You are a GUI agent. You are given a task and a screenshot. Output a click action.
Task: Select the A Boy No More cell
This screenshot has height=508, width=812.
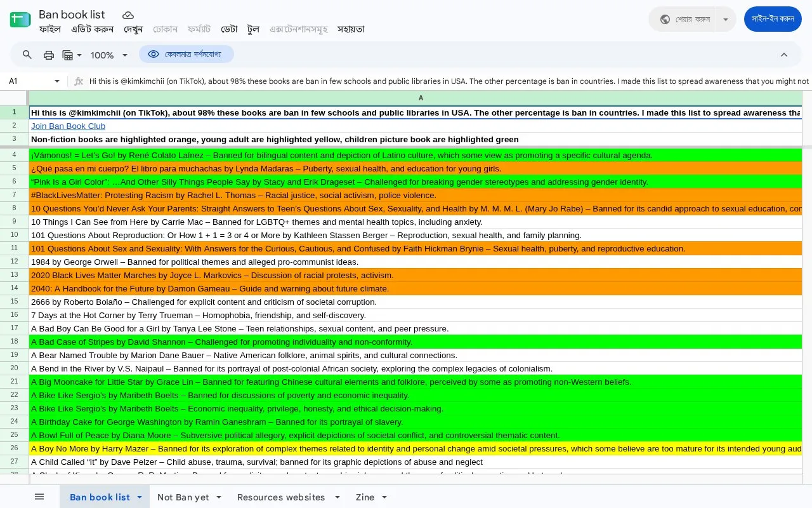click(x=416, y=448)
